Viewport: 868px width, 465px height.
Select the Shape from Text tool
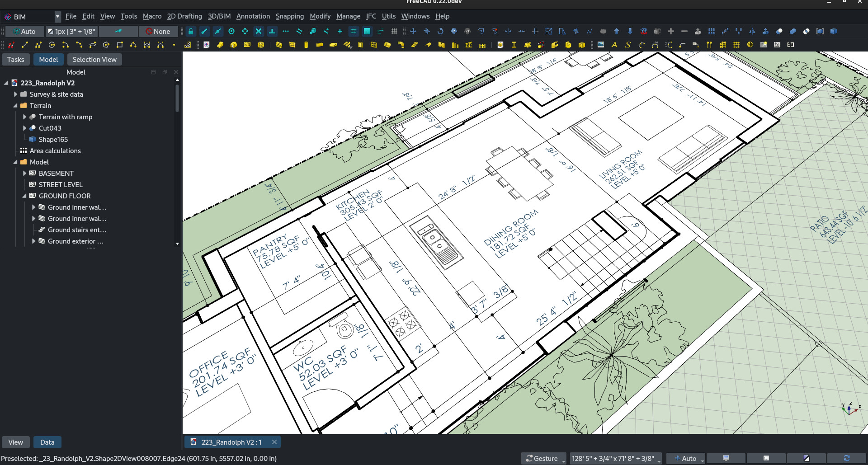[x=628, y=45]
